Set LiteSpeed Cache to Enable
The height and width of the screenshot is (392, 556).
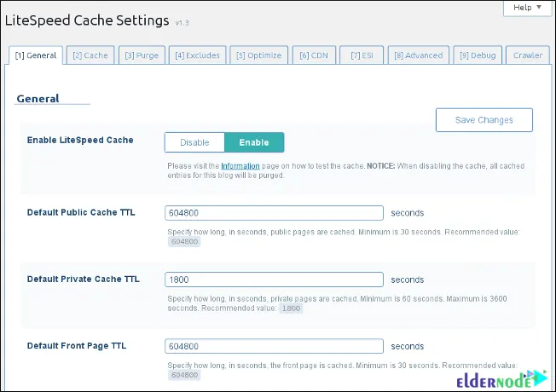coord(254,142)
